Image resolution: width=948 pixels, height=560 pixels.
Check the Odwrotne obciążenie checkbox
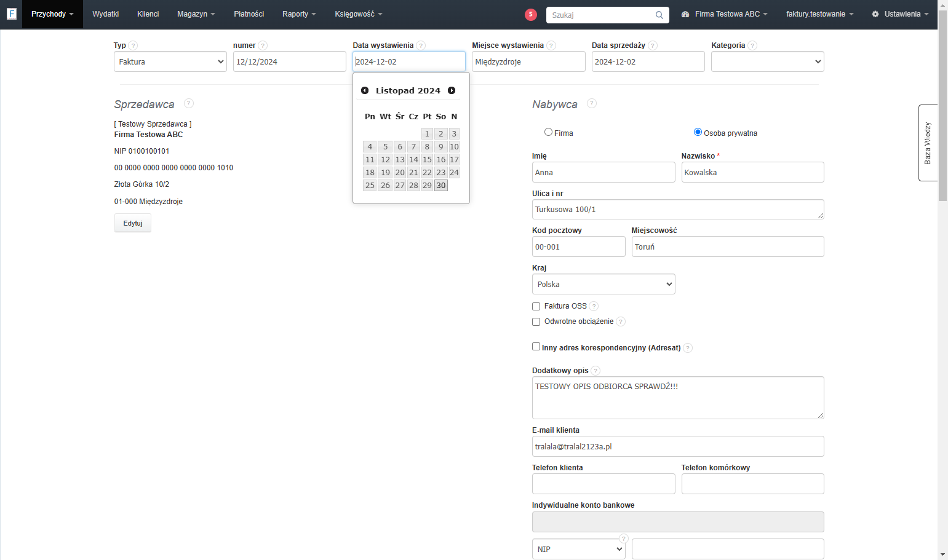[536, 321]
